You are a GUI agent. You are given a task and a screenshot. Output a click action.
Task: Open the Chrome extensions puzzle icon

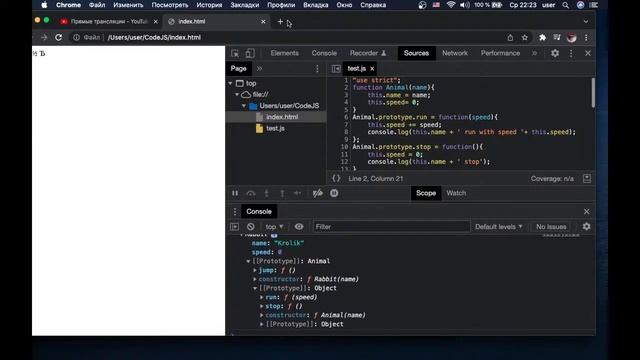click(542, 37)
